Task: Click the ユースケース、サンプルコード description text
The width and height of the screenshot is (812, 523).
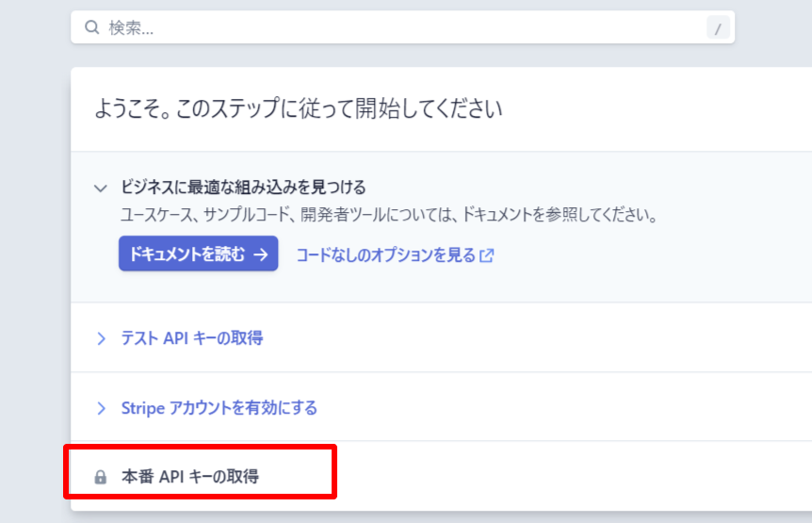Action: click(389, 214)
